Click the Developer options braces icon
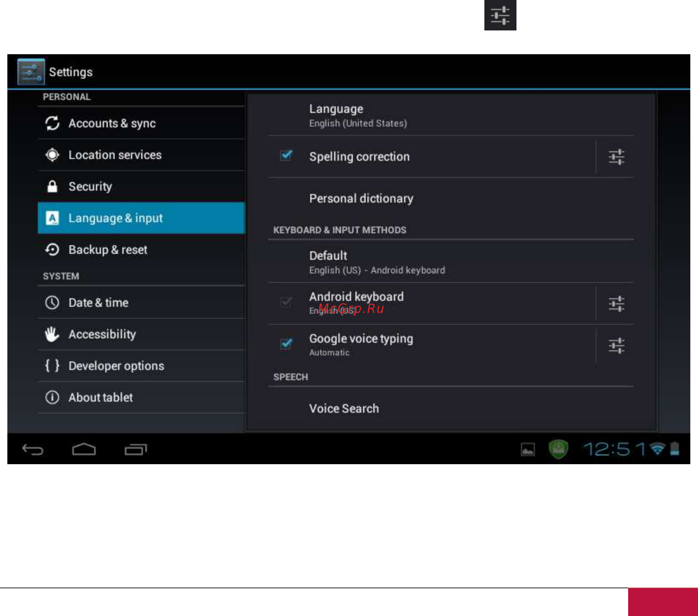The image size is (698, 616). click(52, 366)
